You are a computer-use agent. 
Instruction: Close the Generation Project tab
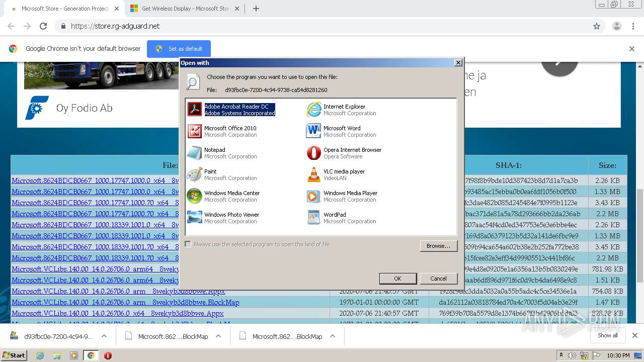(117, 9)
